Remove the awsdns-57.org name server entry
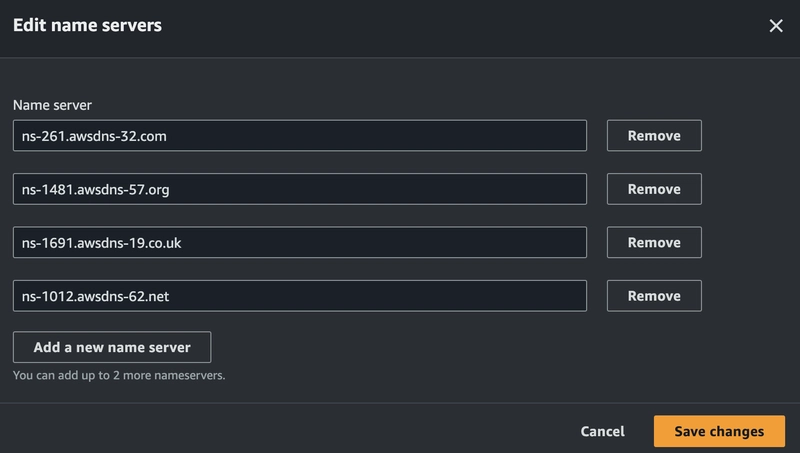This screenshot has height=453, width=800. tap(654, 189)
